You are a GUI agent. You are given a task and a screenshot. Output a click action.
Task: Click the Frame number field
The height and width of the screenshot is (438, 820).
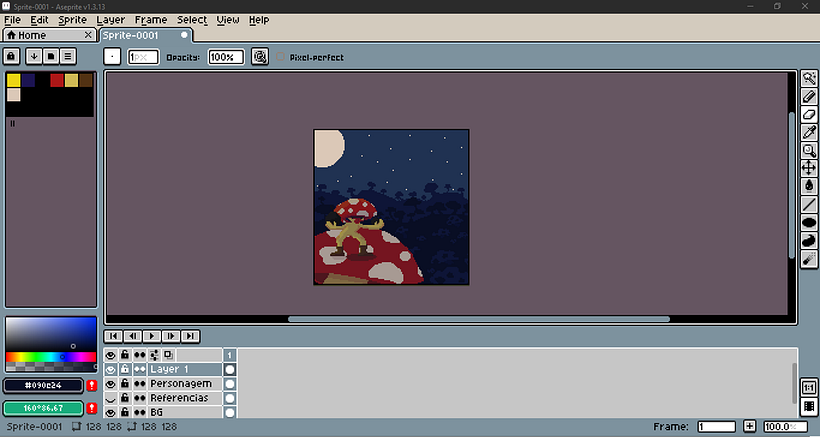tap(716, 427)
